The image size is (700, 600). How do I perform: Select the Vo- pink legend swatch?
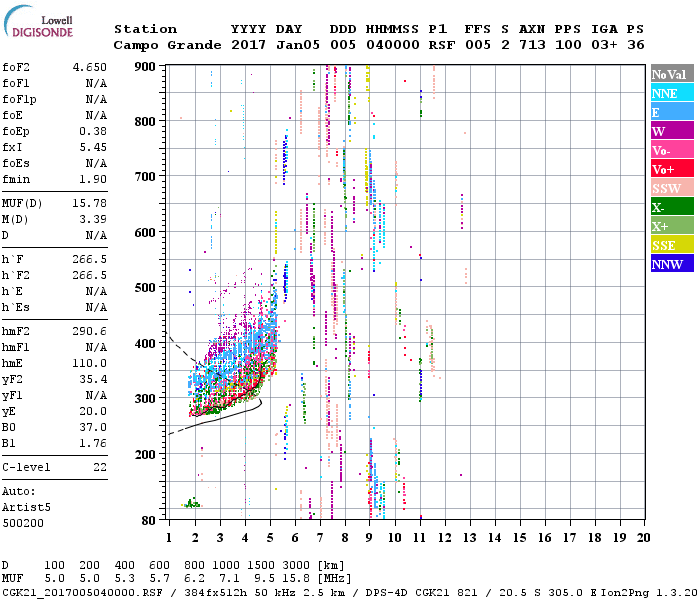click(672, 150)
